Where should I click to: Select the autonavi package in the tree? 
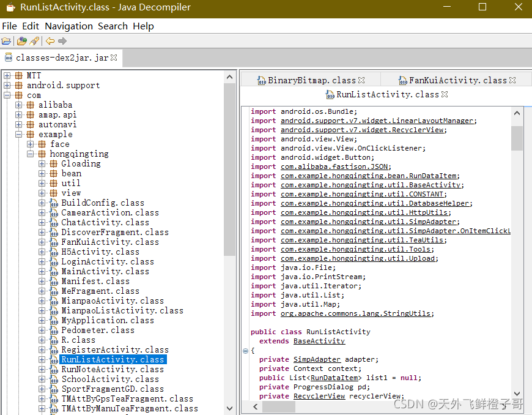pos(57,125)
